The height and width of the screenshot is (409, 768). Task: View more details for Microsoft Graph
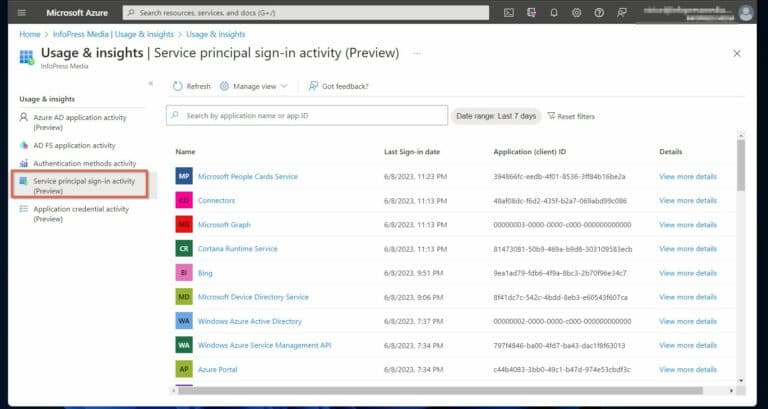coord(688,224)
